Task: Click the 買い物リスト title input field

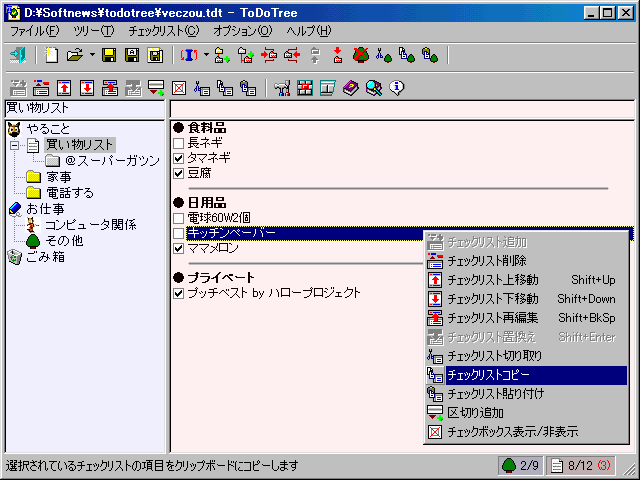Action: [85, 109]
